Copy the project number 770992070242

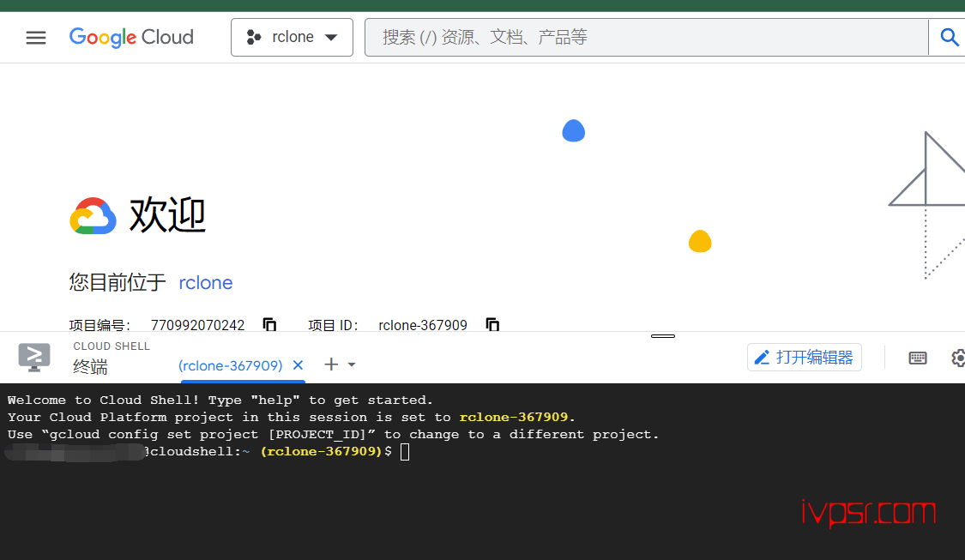[x=269, y=324]
